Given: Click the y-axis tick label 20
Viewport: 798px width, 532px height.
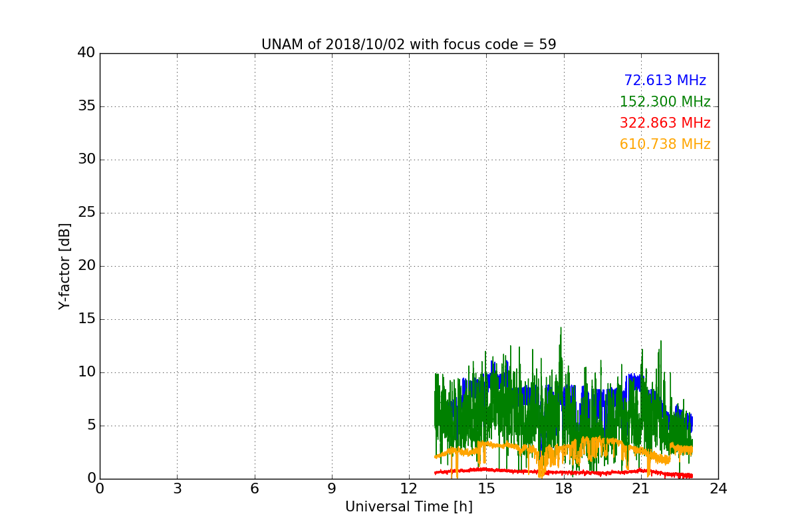Looking at the screenshot, I should tap(86, 266).
